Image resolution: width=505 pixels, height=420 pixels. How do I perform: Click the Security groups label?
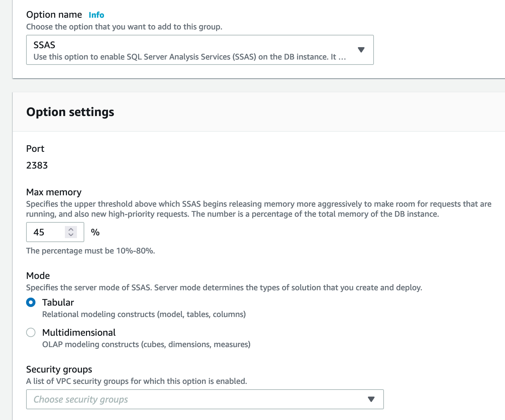click(x=59, y=369)
